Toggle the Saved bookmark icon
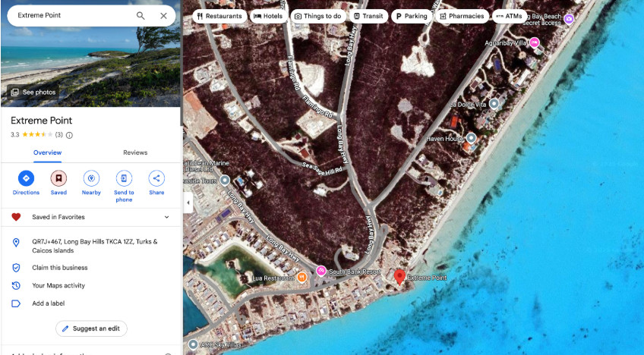644x355 pixels. coord(58,178)
